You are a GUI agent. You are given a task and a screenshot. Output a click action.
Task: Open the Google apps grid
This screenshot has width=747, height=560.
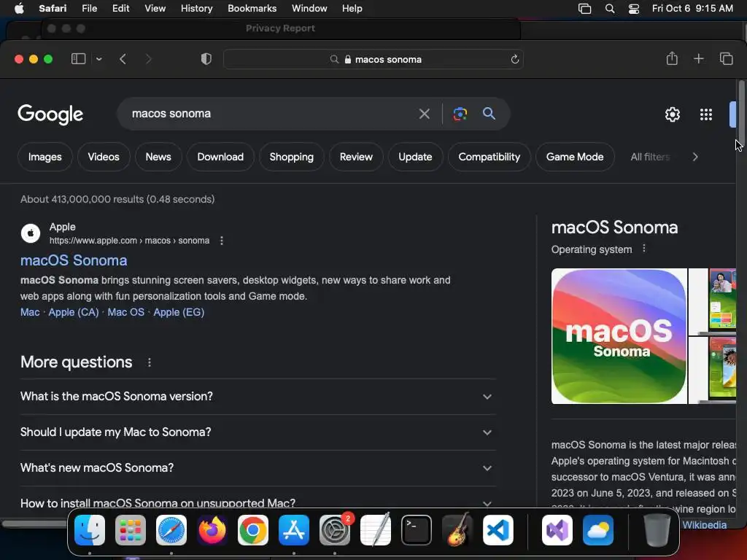pos(706,114)
